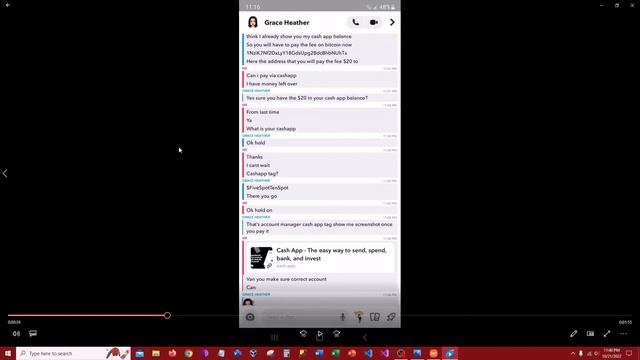Viewport: 640px width, 360px height.
Task: Open the more options ellipsis menu
Action: tap(624, 333)
